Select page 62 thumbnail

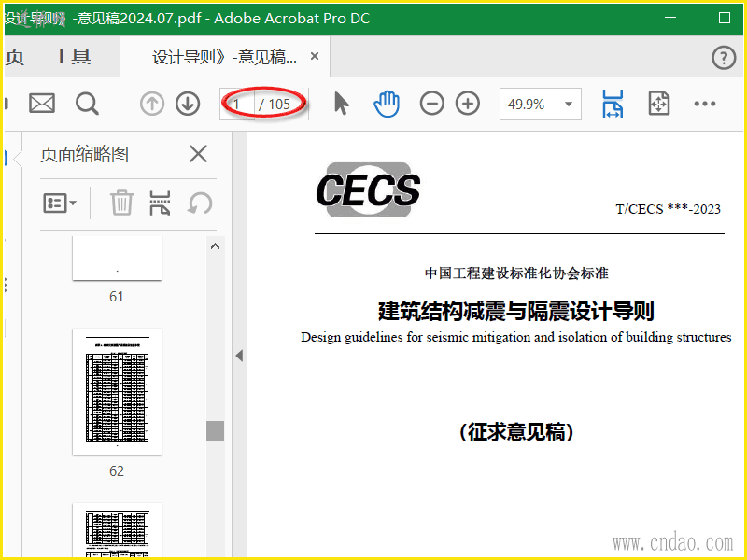pyautogui.click(x=117, y=391)
